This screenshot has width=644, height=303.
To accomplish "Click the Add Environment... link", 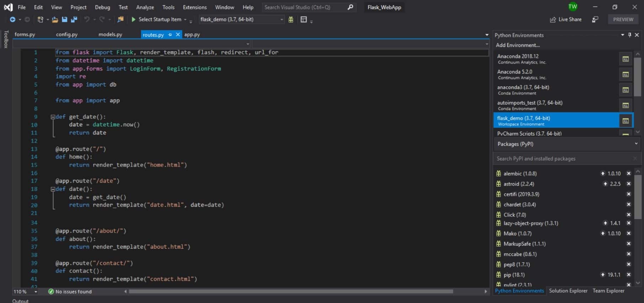I will (517, 45).
